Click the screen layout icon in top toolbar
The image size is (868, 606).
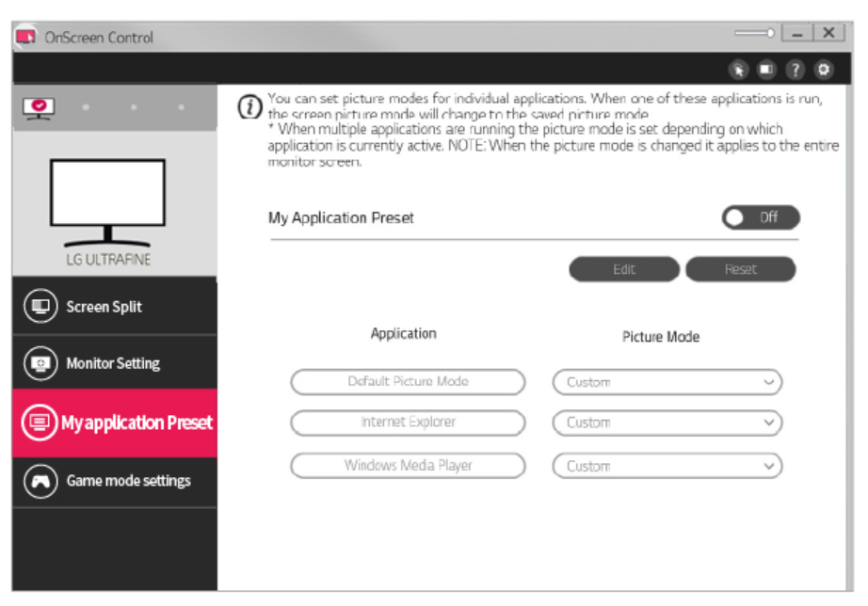click(766, 70)
